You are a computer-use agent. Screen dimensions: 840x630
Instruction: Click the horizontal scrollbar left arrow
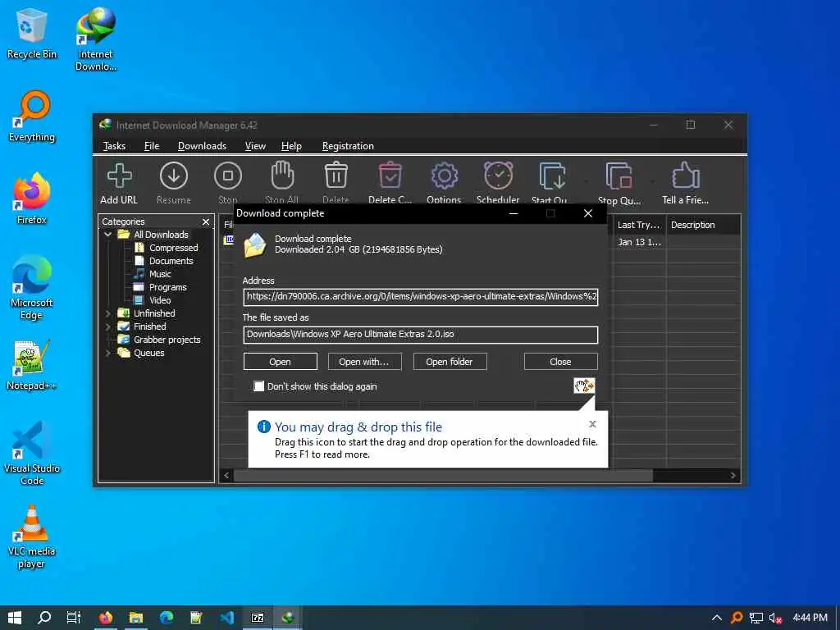tap(226, 475)
